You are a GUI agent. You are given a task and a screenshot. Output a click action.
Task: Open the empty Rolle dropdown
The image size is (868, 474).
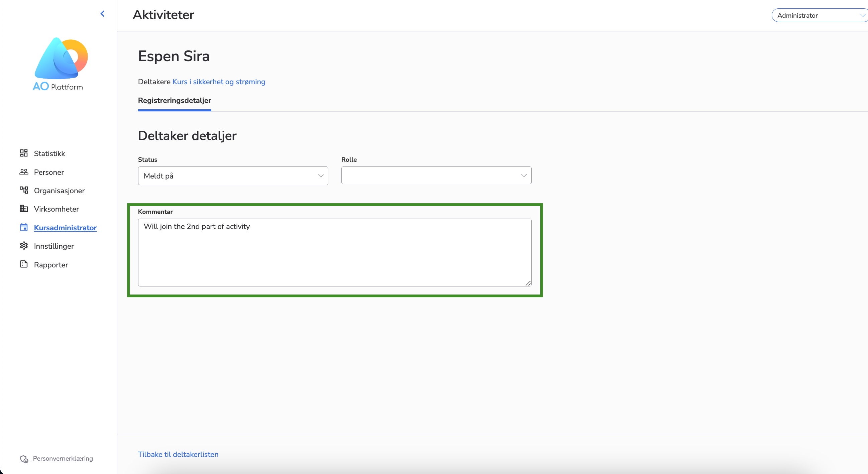tap(436, 175)
